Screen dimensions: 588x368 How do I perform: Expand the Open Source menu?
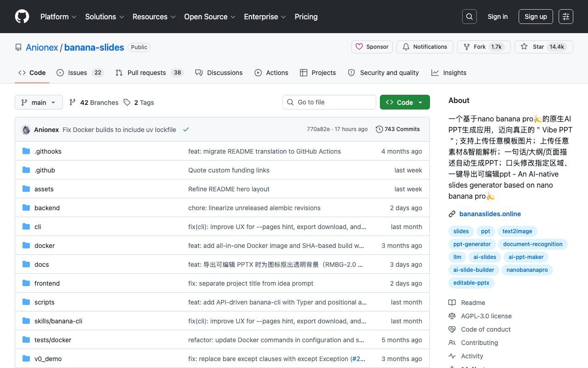coord(210,17)
